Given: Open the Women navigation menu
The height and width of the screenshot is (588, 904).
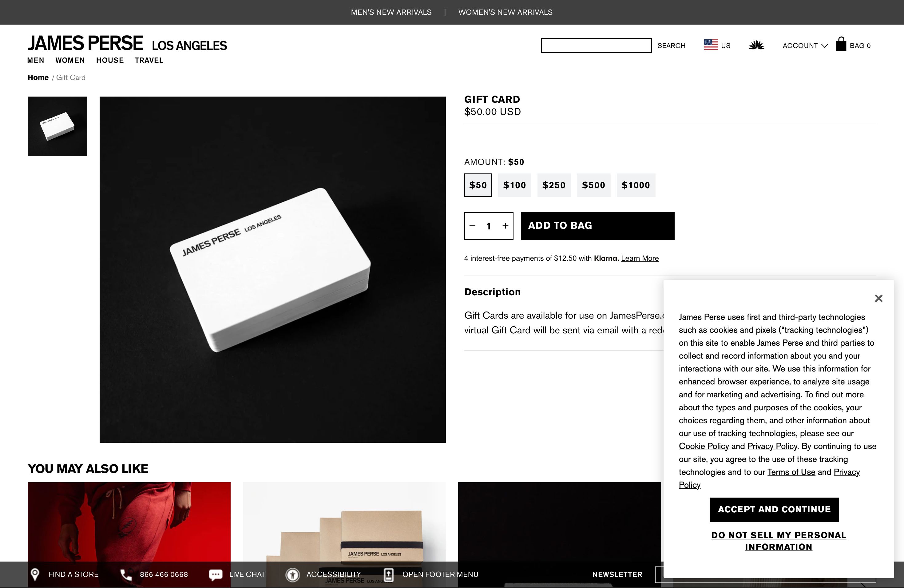Looking at the screenshot, I should pyautogui.click(x=70, y=60).
